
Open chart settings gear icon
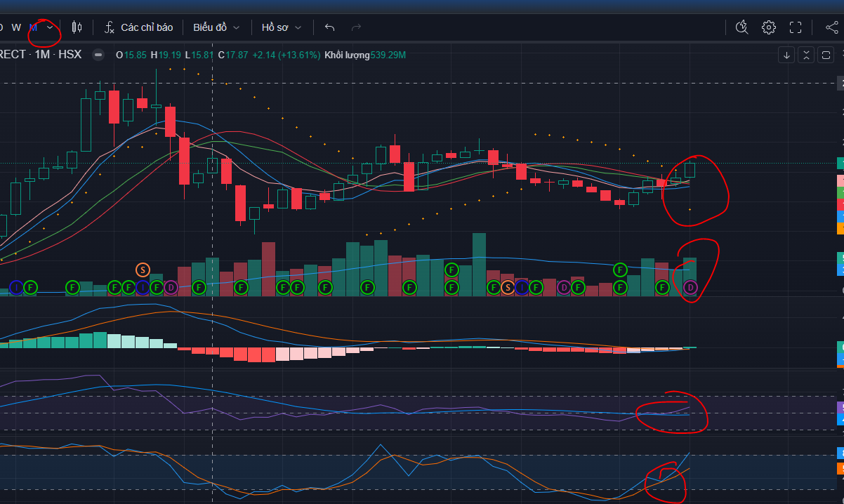click(769, 27)
